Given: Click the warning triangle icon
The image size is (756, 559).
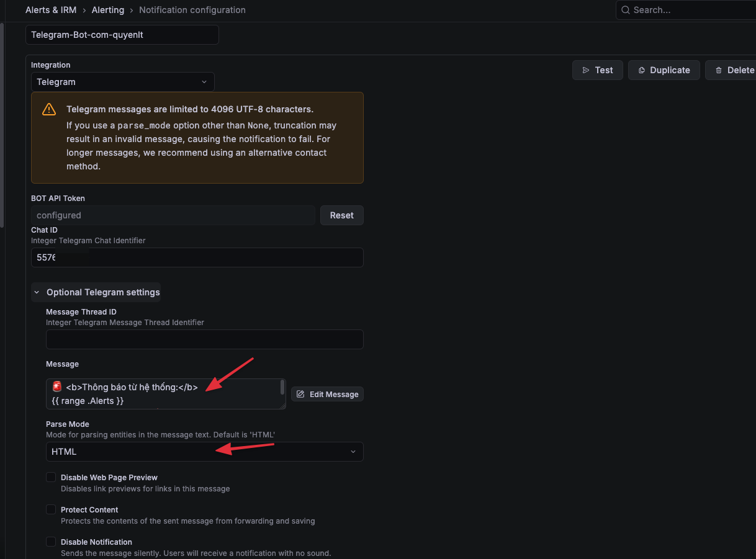Looking at the screenshot, I should pyautogui.click(x=49, y=110).
